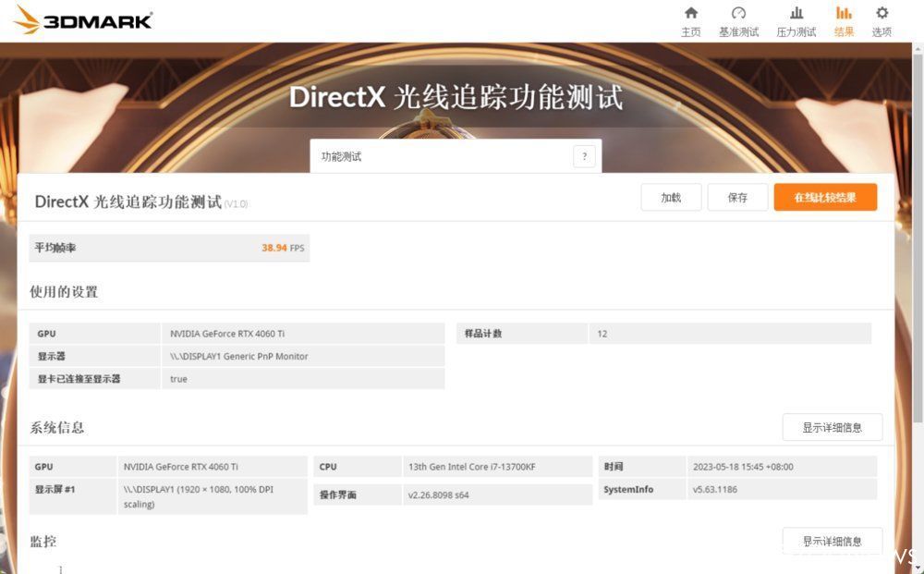Click 显示详细信息 beside 监控
Viewport: 924px width, 574px height.
click(833, 541)
